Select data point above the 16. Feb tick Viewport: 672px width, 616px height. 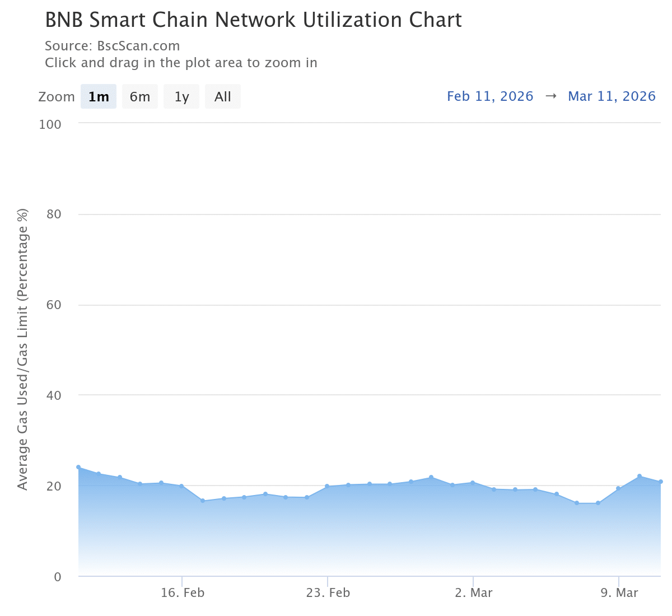pyautogui.click(x=181, y=486)
